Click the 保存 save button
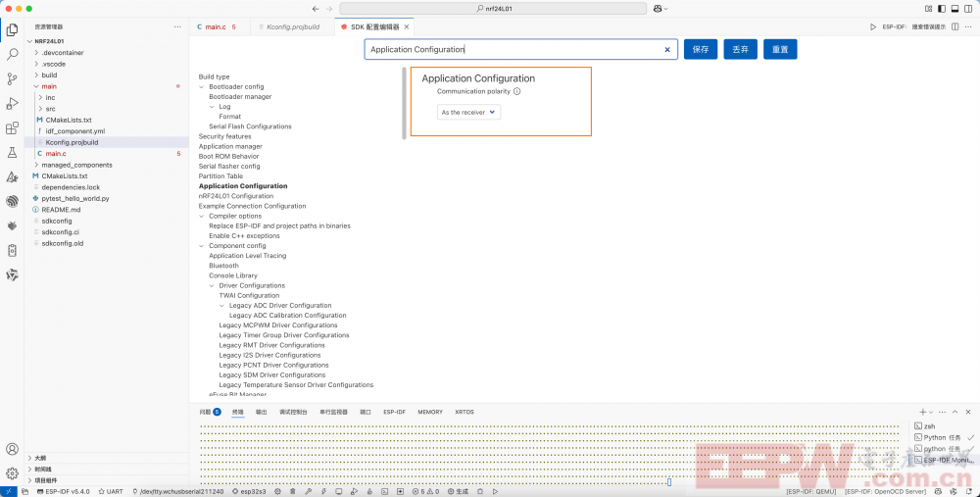Image resolution: width=980 pixels, height=497 pixels. pyautogui.click(x=701, y=49)
